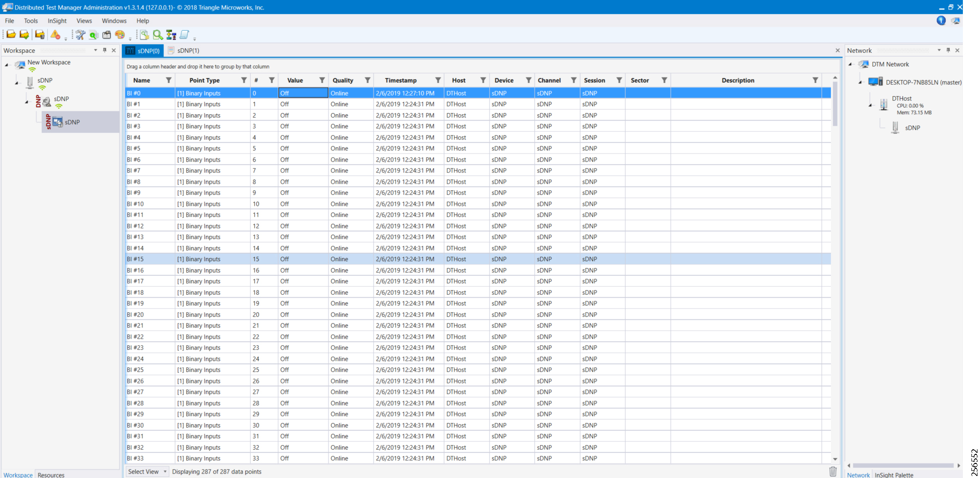Click the new search document icon
The height and width of the screenshot is (478, 980).
click(144, 35)
